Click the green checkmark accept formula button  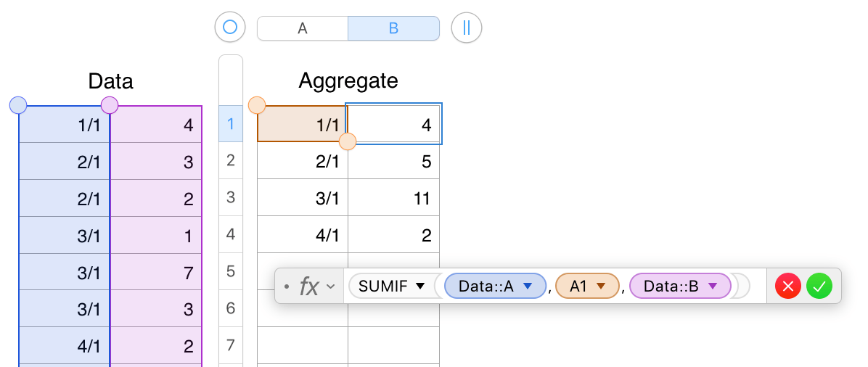click(819, 286)
